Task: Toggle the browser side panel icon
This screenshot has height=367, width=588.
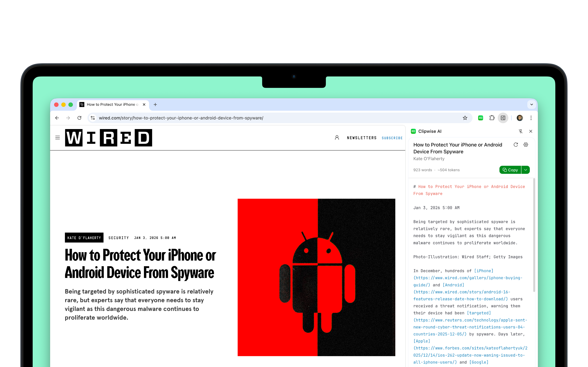Action: (x=503, y=118)
